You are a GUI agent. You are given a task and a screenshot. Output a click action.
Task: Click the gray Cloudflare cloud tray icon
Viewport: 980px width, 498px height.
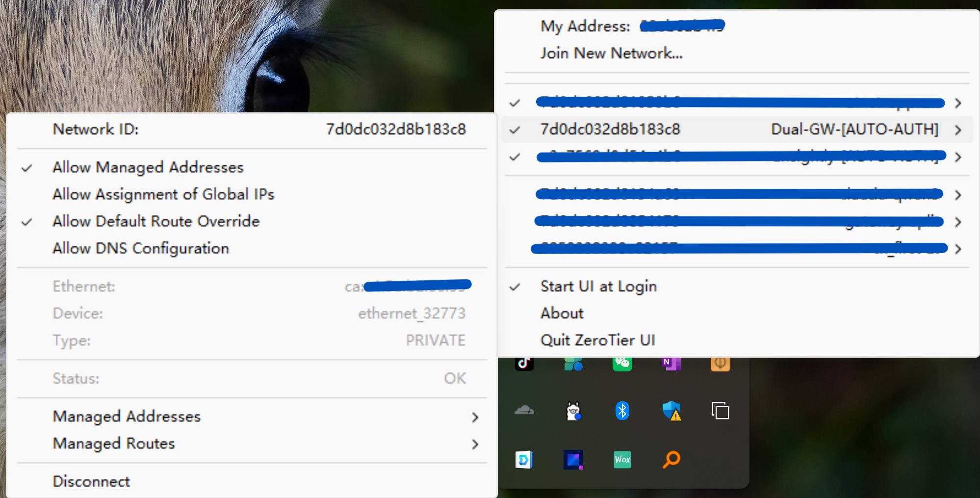tap(524, 410)
